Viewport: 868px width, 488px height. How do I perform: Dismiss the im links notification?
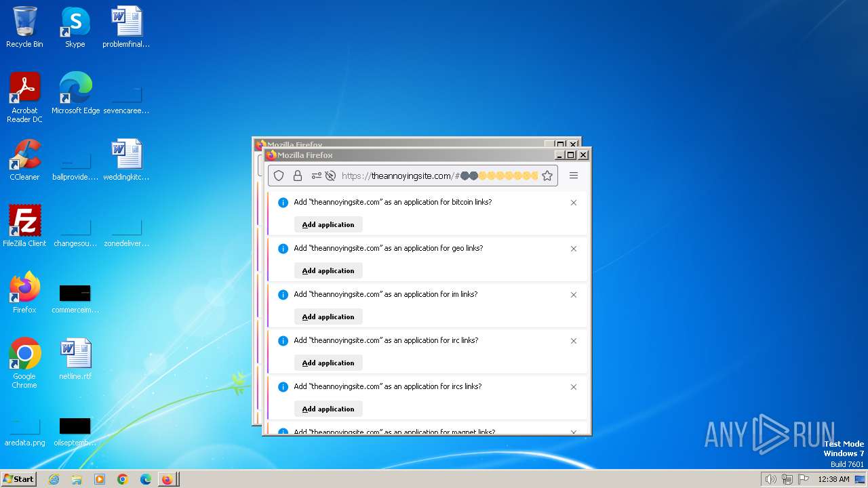574,295
